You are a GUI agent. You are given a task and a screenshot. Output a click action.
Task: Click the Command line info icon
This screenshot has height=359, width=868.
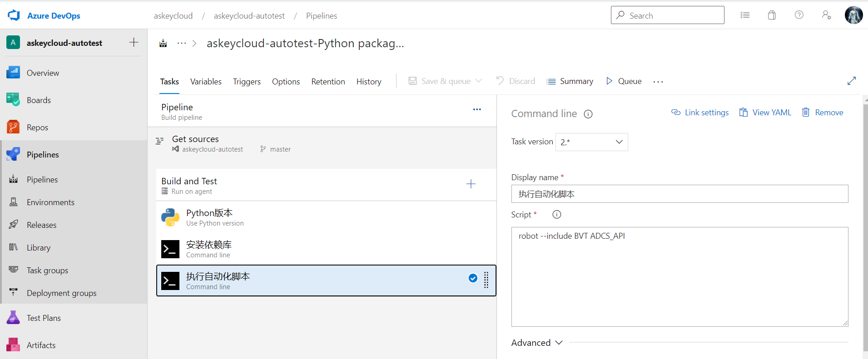click(588, 114)
